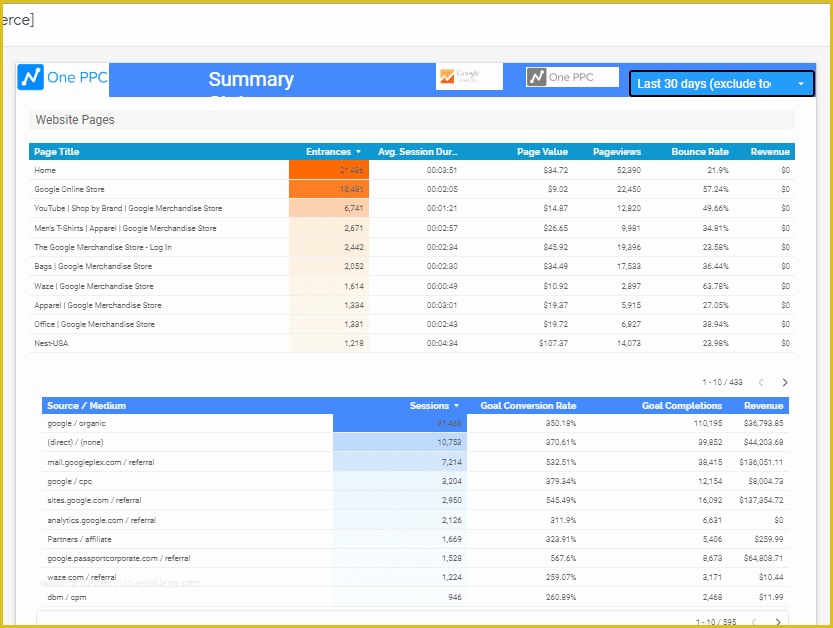Click the Pageviews column header

click(617, 152)
